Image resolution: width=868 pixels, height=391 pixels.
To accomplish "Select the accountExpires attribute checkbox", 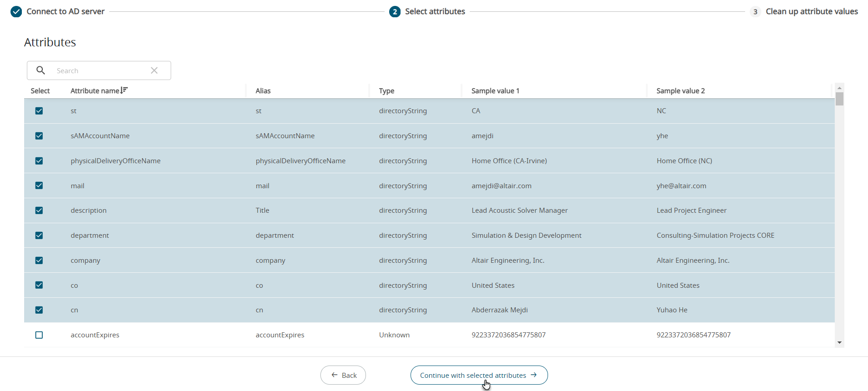I will [x=39, y=335].
